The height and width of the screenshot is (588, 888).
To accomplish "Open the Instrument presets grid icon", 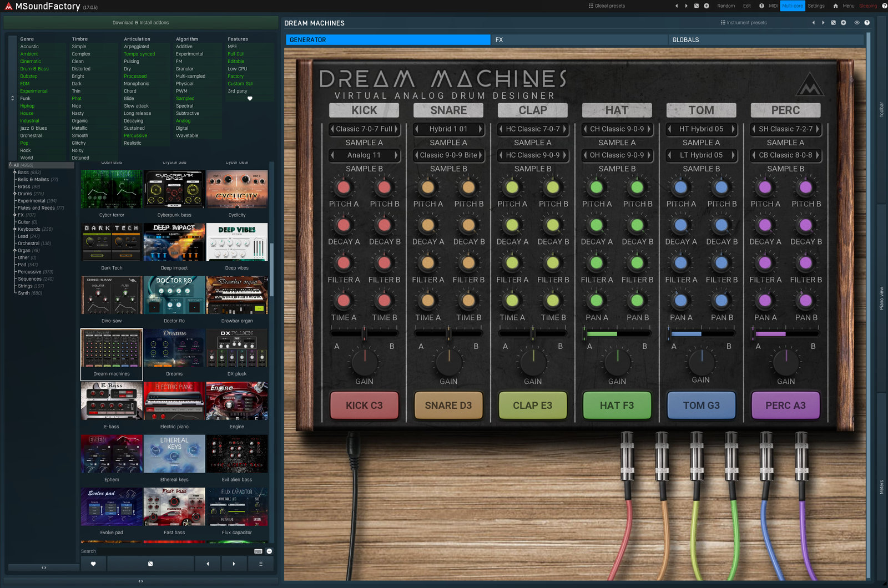I will (723, 23).
